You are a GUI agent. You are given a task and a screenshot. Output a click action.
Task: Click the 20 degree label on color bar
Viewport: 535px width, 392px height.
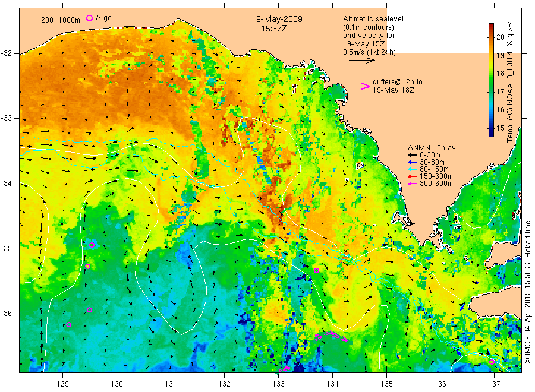pyautogui.click(x=501, y=37)
